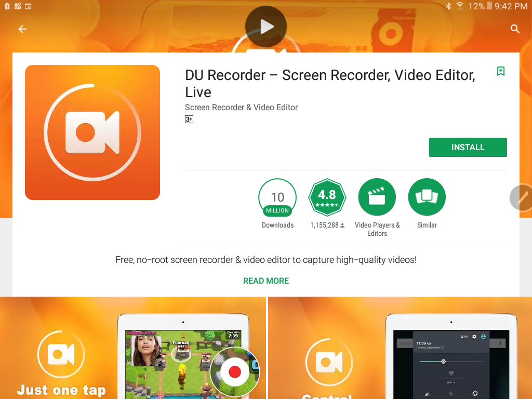Open the 'Just one tap' screenshot

[133, 348]
